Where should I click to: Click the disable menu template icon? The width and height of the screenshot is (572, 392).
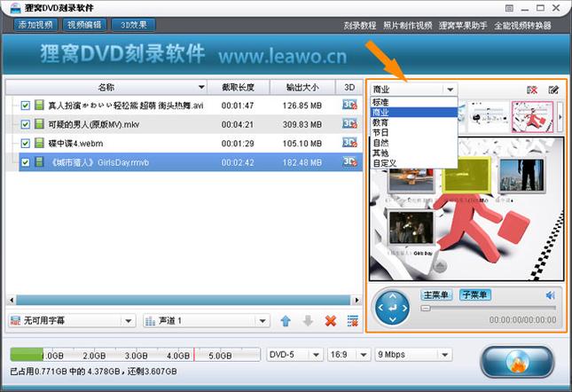coord(532,90)
